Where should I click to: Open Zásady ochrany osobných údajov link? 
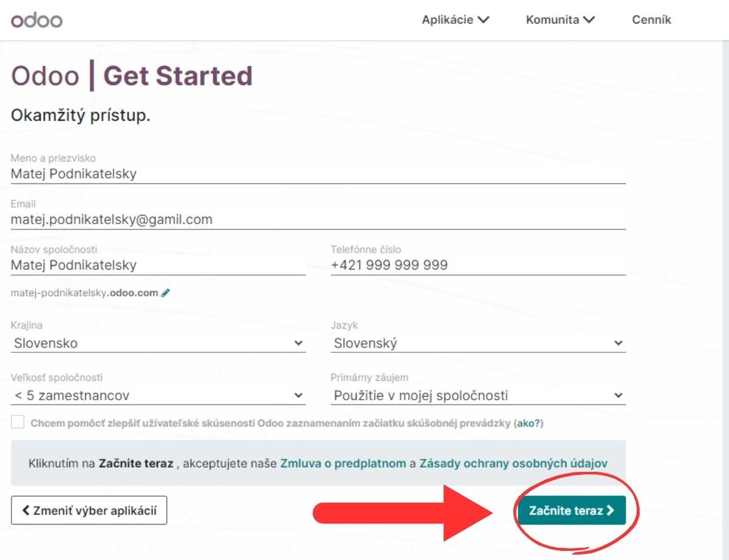pyautogui.click(x=513, y=463)
